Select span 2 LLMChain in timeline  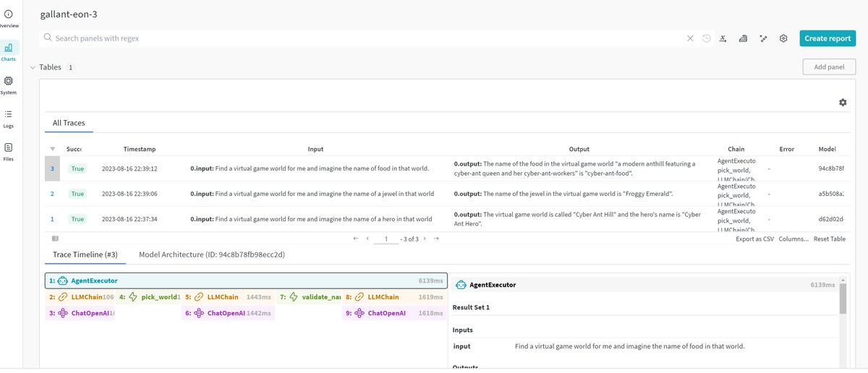(x=80, y=297)
